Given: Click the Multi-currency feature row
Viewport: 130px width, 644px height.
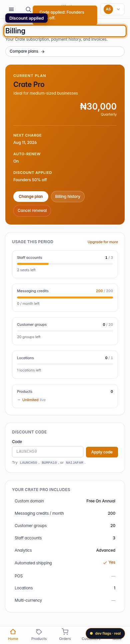Looking at the screenshot, I should pos(65,600).
